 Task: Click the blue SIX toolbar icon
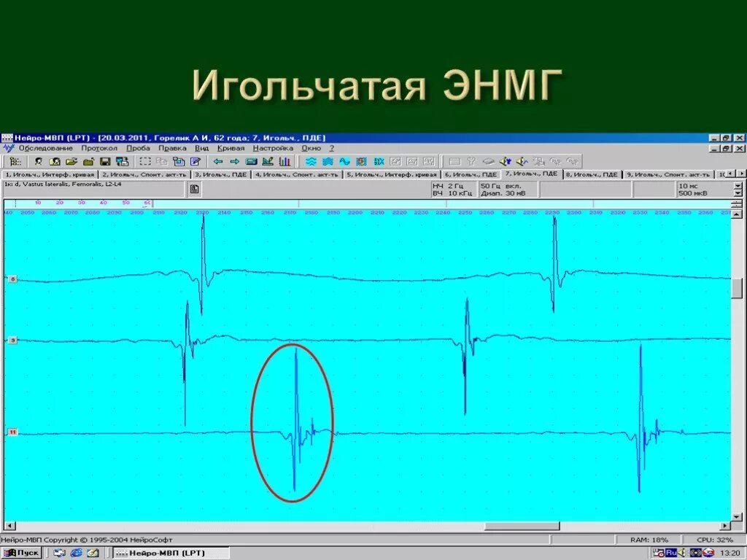coord(379,161)
